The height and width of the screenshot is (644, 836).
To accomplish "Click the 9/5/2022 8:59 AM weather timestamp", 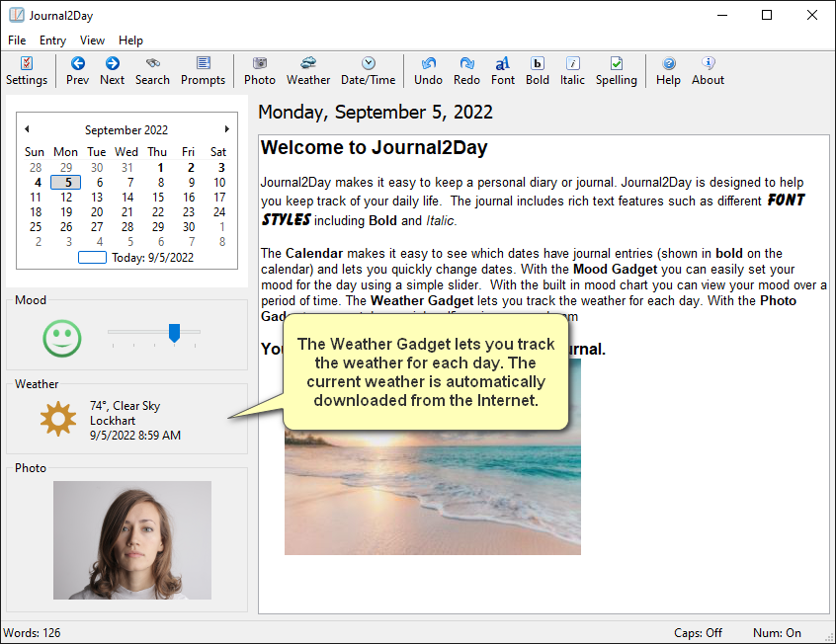I will click(135, 435).
